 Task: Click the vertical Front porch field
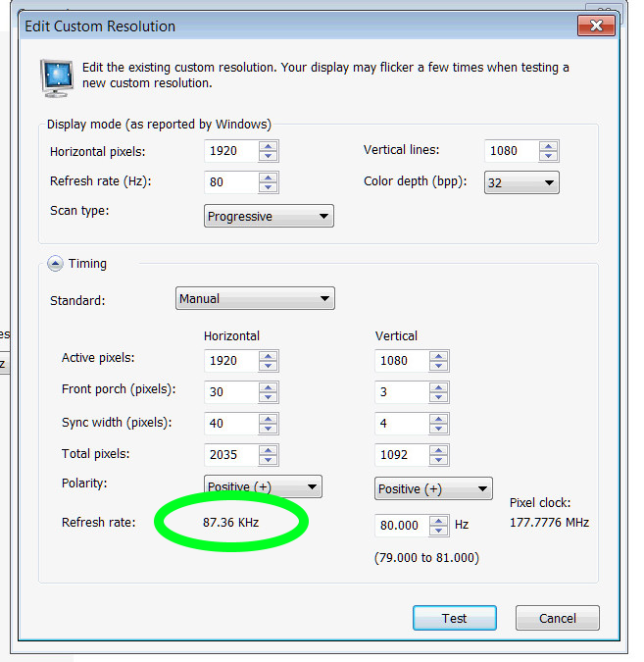tap(400, 391)
